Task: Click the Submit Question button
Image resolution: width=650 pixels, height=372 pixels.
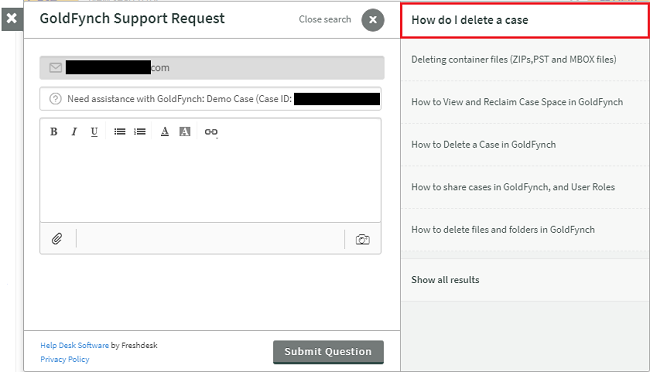Action: pos(328,352)
